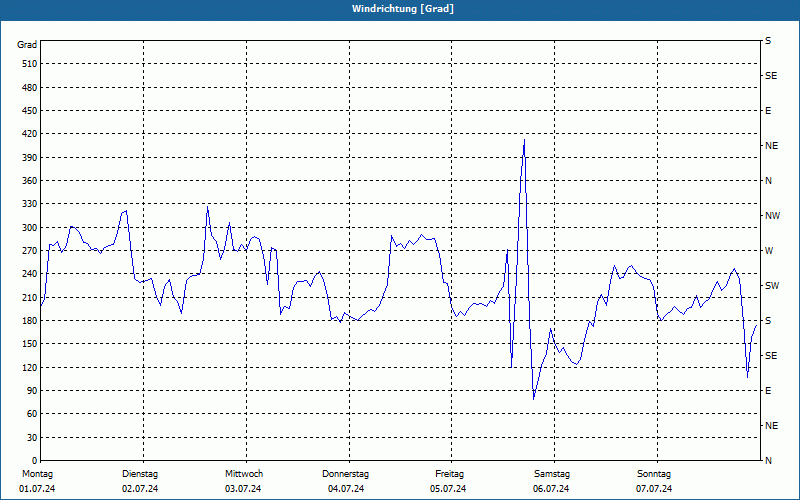Select the date 03.07.24
The image size is (800, 500).
pos(243,489)
